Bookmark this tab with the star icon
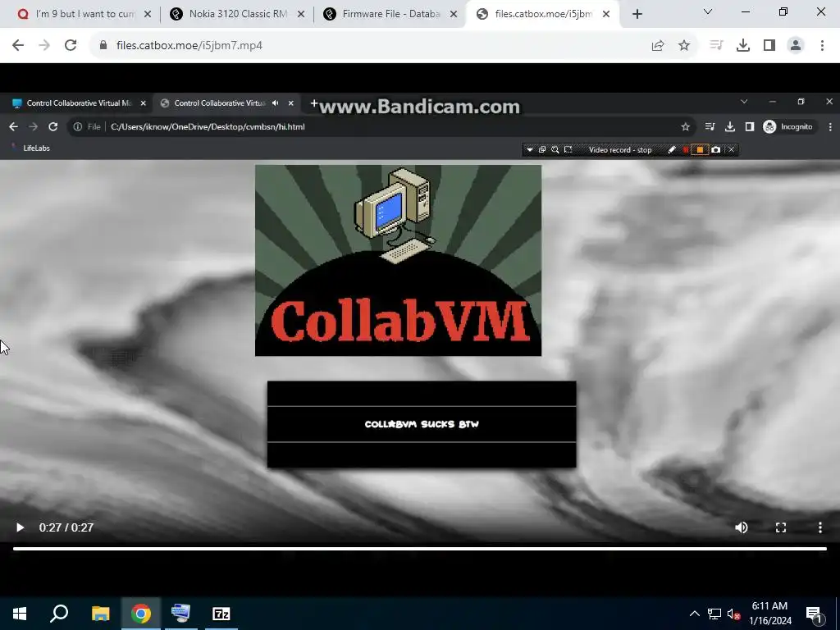This screenshot has height=630, width=840. tap(684, 46)
